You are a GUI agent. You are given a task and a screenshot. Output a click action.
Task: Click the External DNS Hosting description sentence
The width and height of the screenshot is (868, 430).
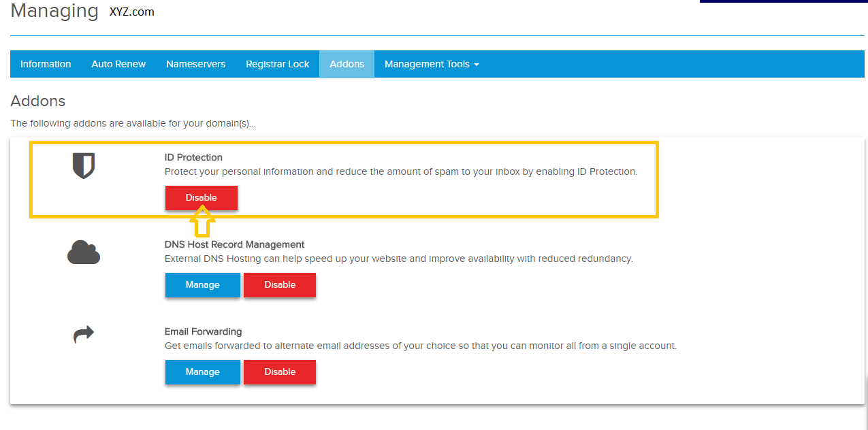(x=399, y=259)
